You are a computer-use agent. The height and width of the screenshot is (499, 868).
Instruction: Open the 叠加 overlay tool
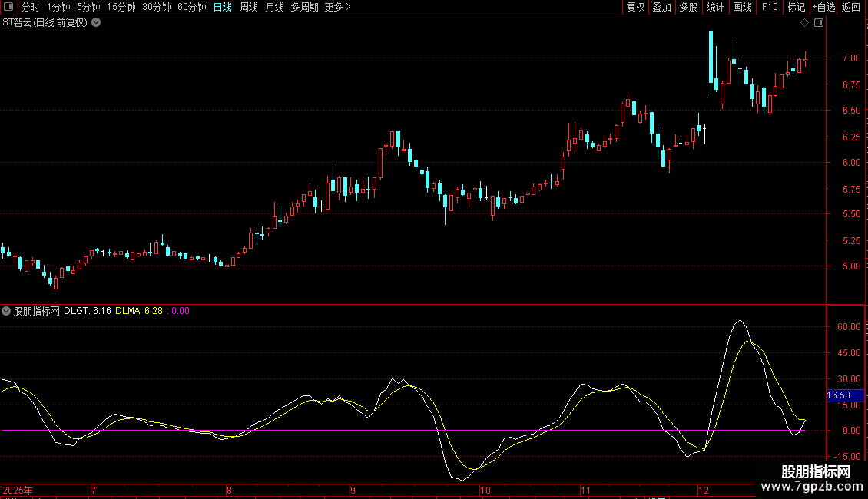click(661, 7)
